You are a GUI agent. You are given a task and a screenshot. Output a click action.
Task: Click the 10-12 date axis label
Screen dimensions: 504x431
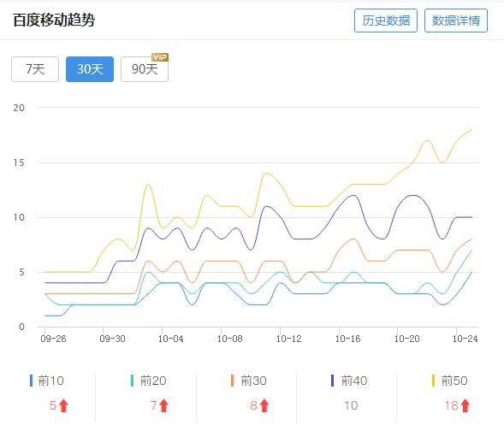coord(288,339)
